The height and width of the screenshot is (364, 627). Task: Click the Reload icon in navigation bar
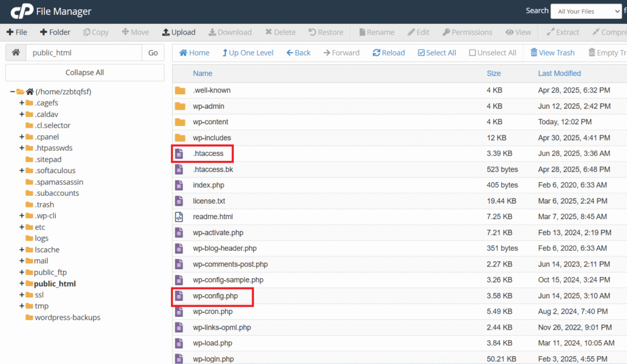[x=388, y=53]
